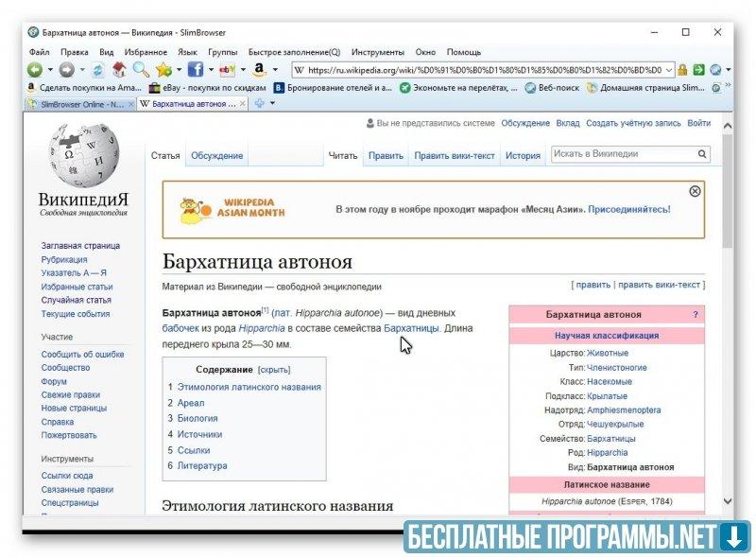Open the Инструменты menu
This screenshot has height=558, width=756.
tap(377, 52)
